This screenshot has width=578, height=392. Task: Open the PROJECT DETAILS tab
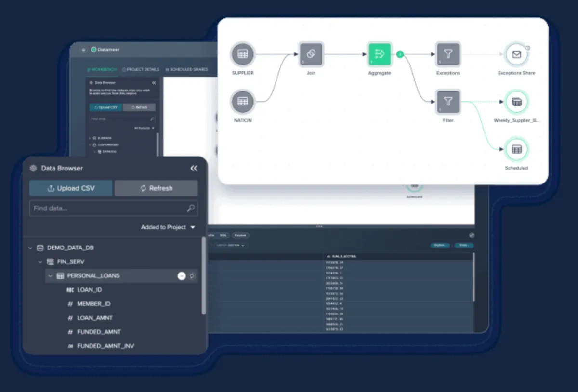click(141, 69)
